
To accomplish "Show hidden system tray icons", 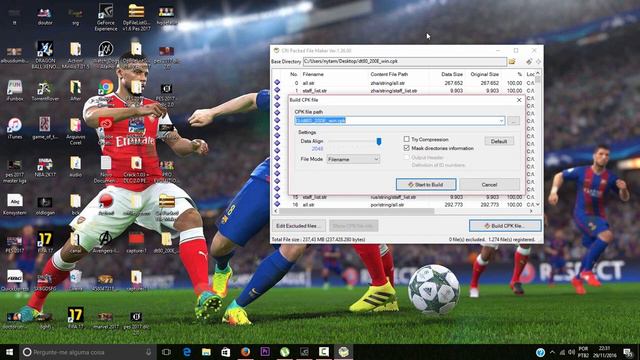I will pyautogui.click(x=552, y=352).
